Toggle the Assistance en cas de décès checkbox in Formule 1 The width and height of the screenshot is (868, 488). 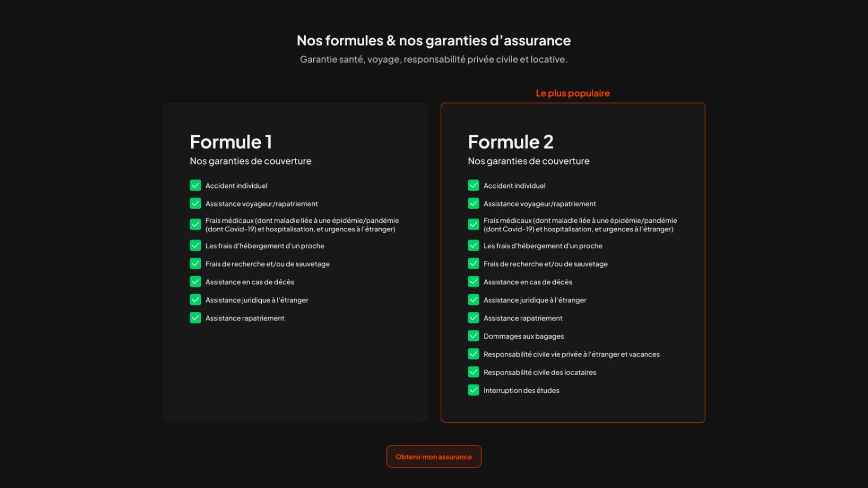[x=195, y=282]
